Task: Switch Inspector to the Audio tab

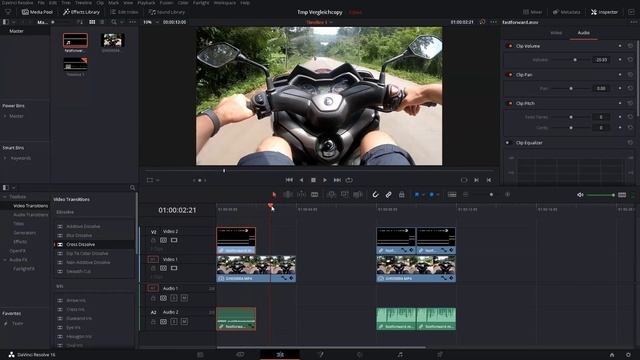Action: pyautogui.click(x=583, y=33)
